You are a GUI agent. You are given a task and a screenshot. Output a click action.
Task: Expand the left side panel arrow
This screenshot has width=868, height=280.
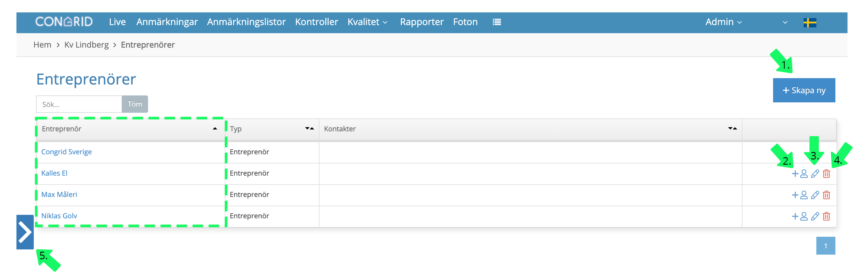(25, 232)
